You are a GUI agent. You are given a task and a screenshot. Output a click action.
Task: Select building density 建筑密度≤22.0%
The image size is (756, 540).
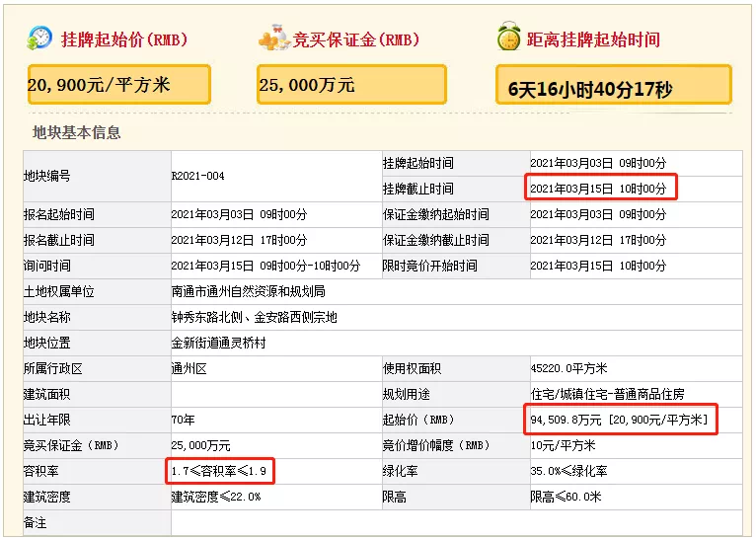coord(216,497)
